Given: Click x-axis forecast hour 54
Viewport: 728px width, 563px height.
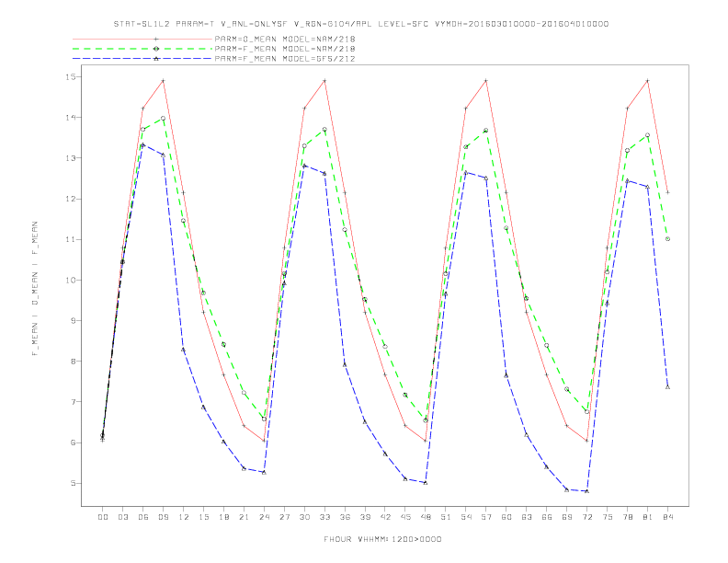Looking at the screenshot, I should coord(466,517).
